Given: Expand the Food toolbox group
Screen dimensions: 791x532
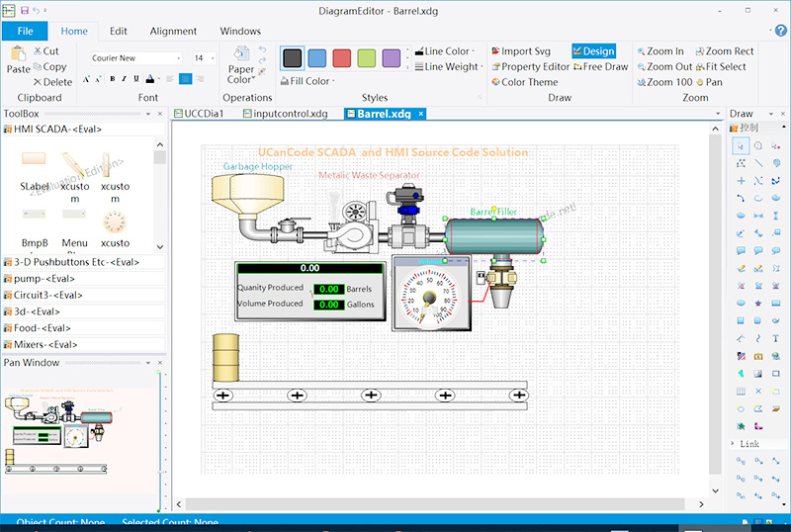Looking at the screenshot, I should click(x=83, y=328).
